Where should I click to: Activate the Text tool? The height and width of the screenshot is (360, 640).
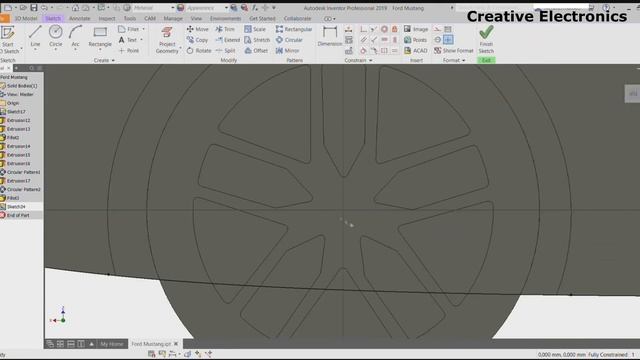128,40
